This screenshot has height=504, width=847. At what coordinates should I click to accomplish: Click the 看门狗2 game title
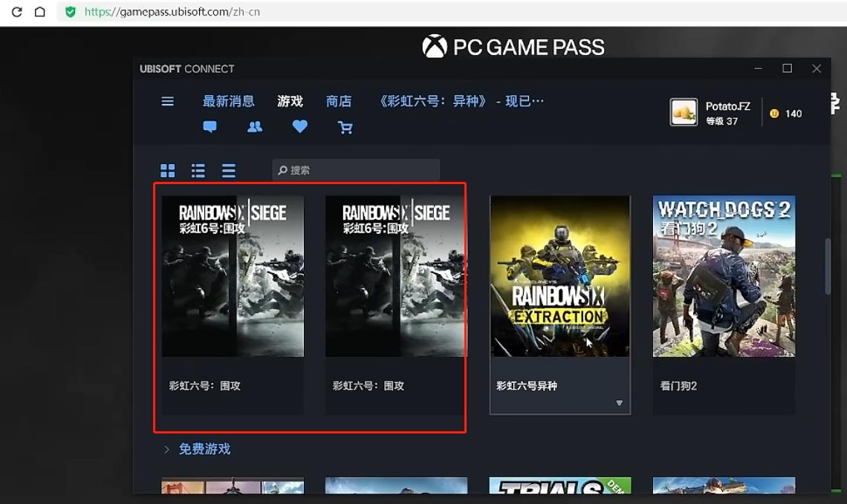pos(678,386)
